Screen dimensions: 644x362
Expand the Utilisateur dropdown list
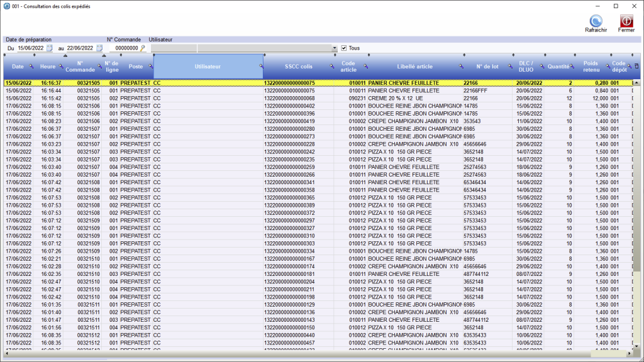(335, 48)
